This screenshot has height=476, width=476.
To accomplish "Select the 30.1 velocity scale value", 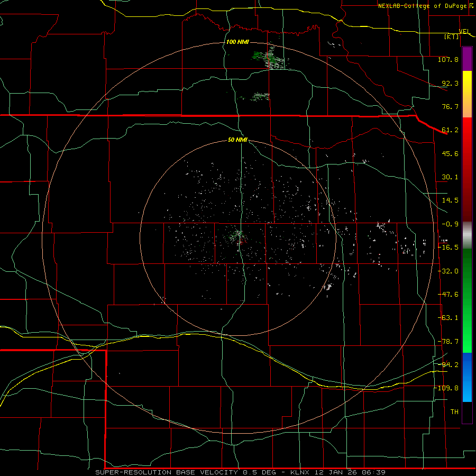I will click(450, 177).
